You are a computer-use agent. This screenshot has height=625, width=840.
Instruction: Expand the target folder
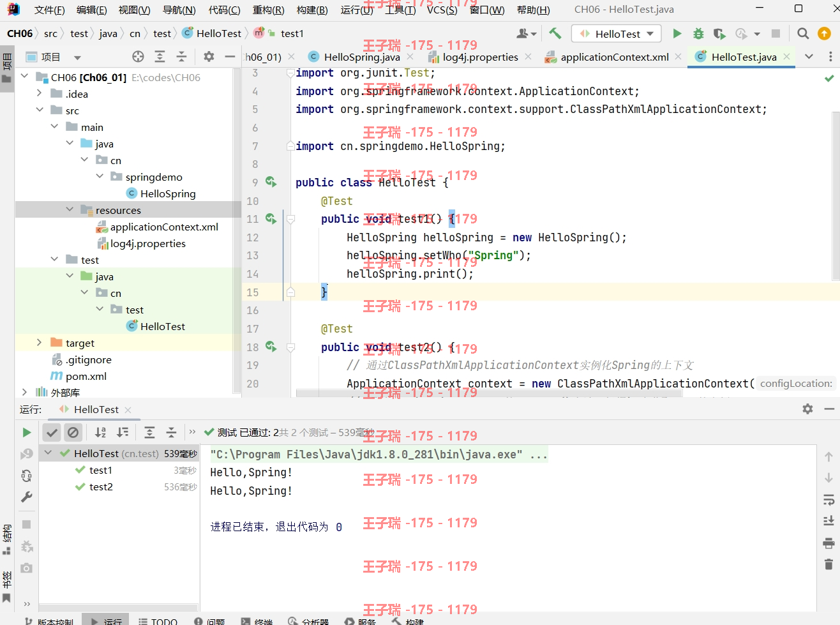tap(40, 342)
